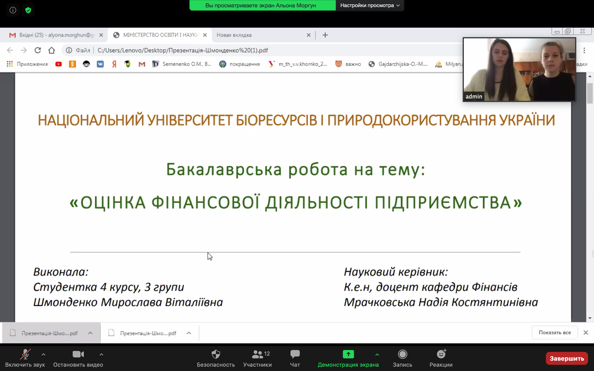Open Chrome three-dot menu

[584, 50]
